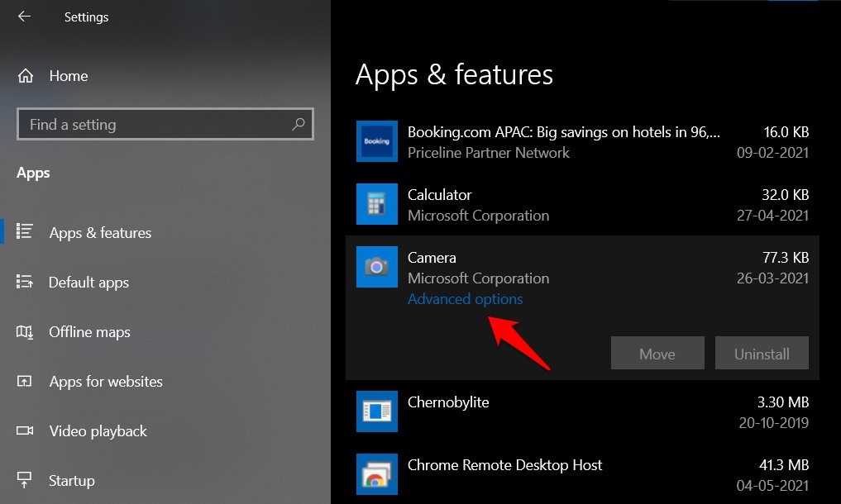Open Offline maps section
The height and width of the screenshot is (504, 841).
point(89,332)
